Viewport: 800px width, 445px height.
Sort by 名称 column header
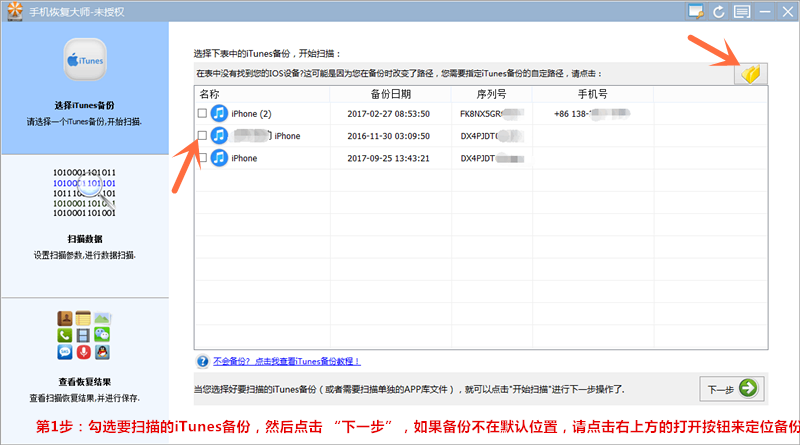tap(262, 94)
